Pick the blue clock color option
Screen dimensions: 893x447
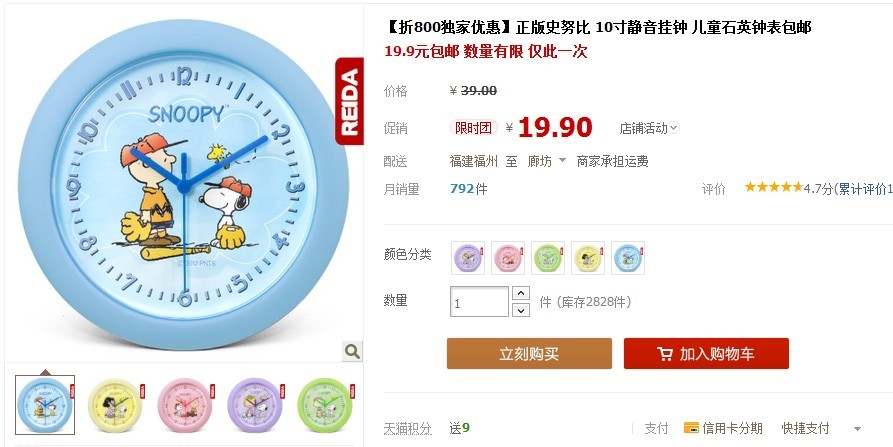(x=628, y=258)
